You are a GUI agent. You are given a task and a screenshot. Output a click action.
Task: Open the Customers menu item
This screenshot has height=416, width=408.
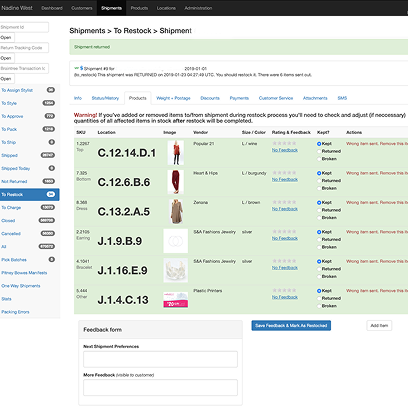(82, 8)
